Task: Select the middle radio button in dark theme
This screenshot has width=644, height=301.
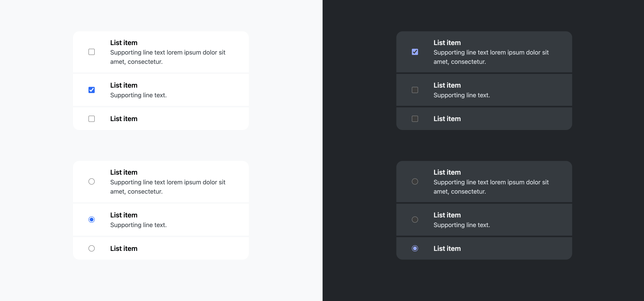Action: pyautogui.click(x=415, y=220)
